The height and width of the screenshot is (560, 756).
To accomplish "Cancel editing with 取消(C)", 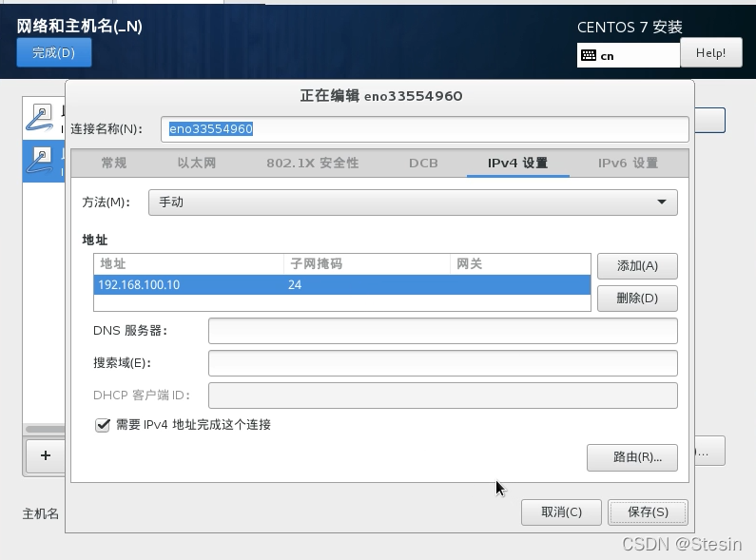I will pos(561,512).
